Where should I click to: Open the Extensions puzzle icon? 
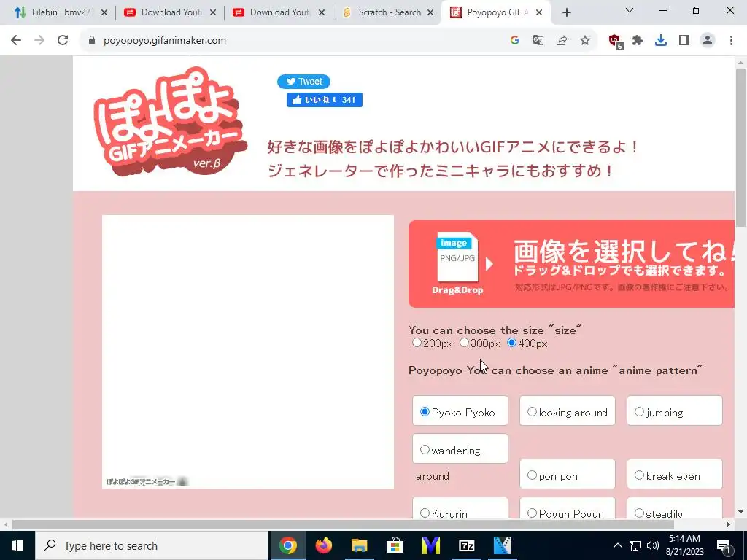[638, 41]
